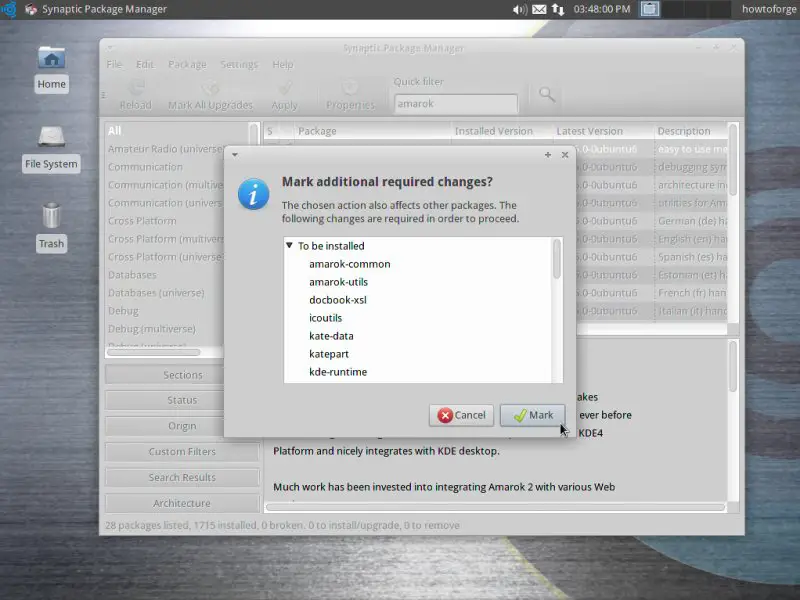Open the Package menu in Synaptic

click(187, 64)
